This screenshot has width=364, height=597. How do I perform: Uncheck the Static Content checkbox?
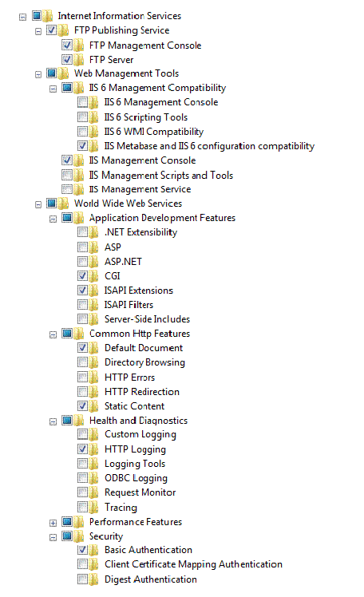[82, 405]
